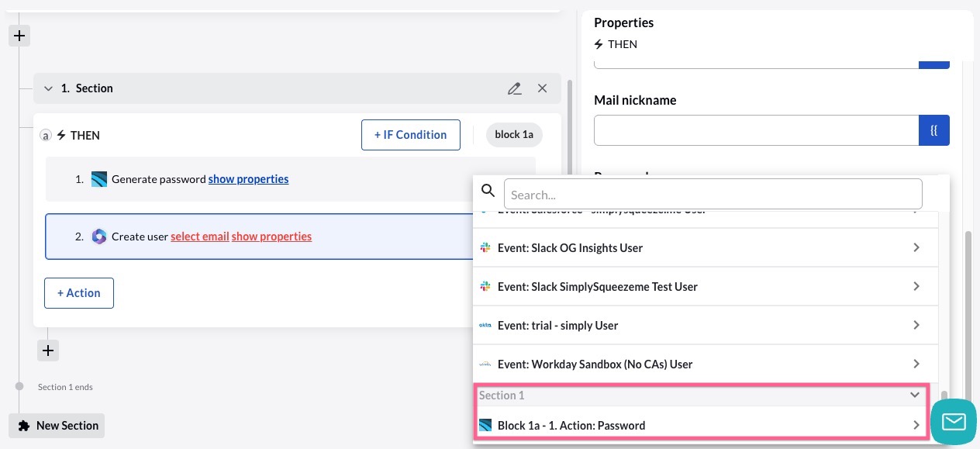Click the Generate password action icon
This screenshot has height=449, width=980.
click(x=98, y=179)
